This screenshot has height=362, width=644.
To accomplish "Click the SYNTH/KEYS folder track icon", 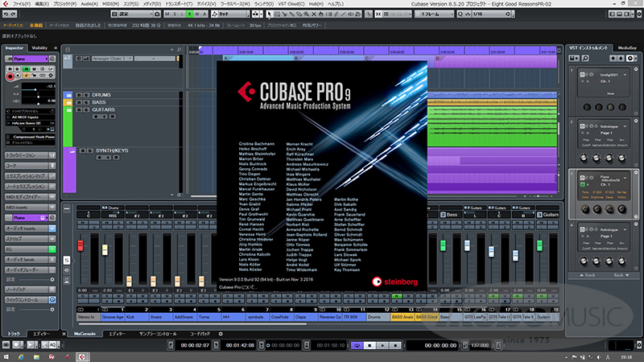I will (70, 150).
